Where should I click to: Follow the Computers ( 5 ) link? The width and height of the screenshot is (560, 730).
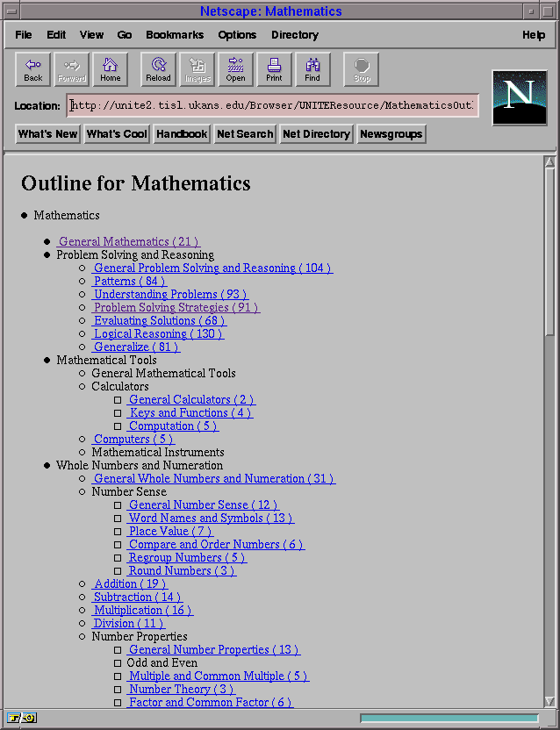click(x=133, y=439)
